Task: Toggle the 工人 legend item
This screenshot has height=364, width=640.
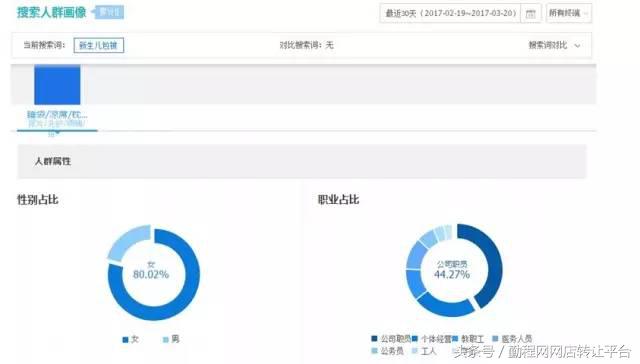Action: [x=424, y=351]
